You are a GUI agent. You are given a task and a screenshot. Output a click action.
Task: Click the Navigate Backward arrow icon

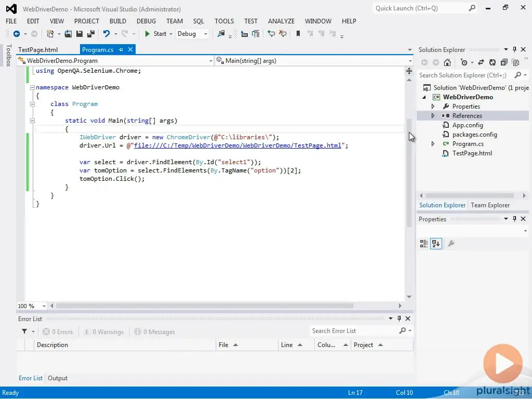point(16,34)
